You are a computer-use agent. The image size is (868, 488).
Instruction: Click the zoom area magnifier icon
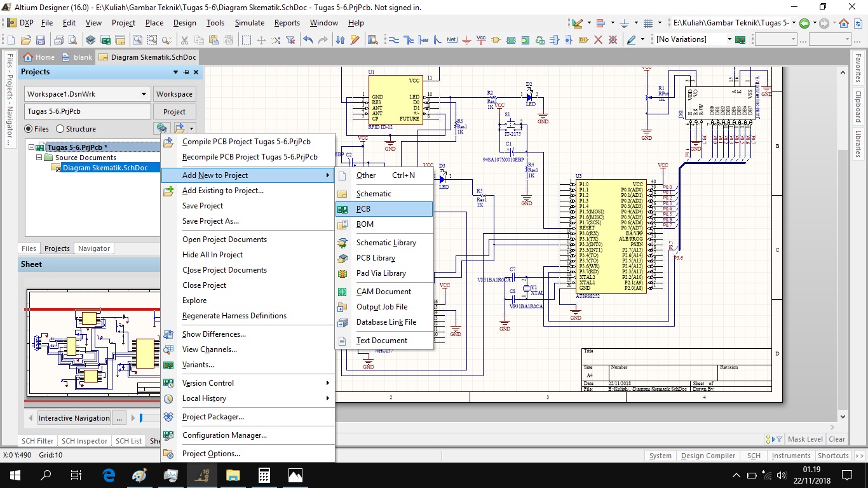pos(152,39)
